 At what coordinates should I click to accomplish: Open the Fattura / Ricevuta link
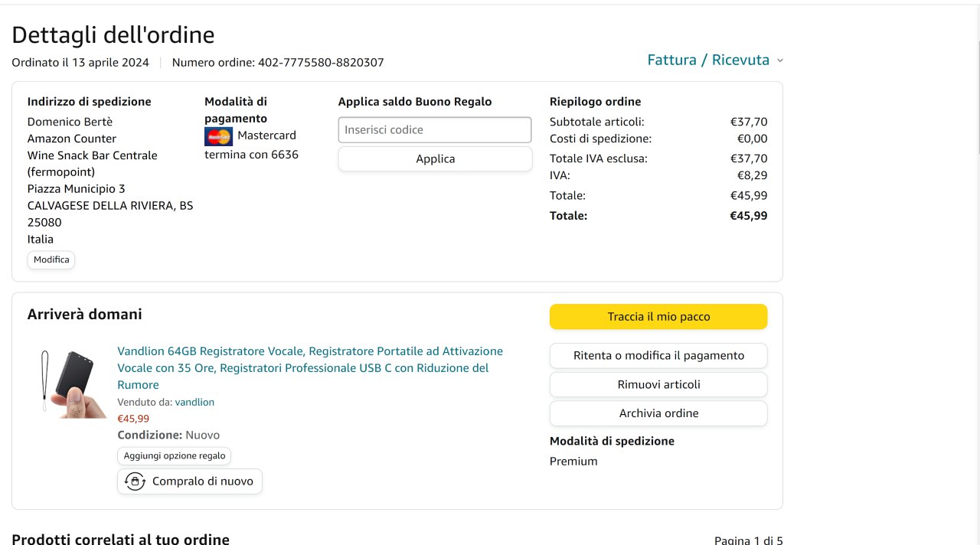707,60
